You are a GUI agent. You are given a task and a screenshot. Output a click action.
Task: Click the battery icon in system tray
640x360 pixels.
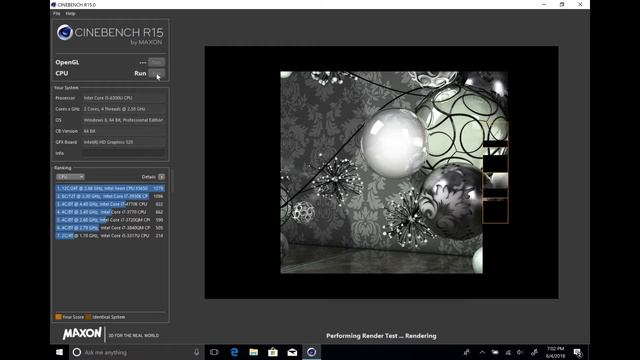(495, 352)
